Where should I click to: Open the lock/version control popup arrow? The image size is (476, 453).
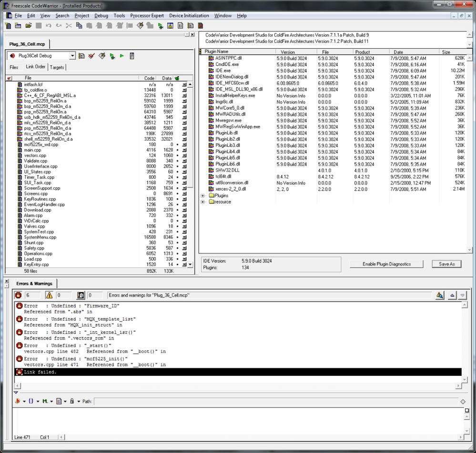[79, 402]
